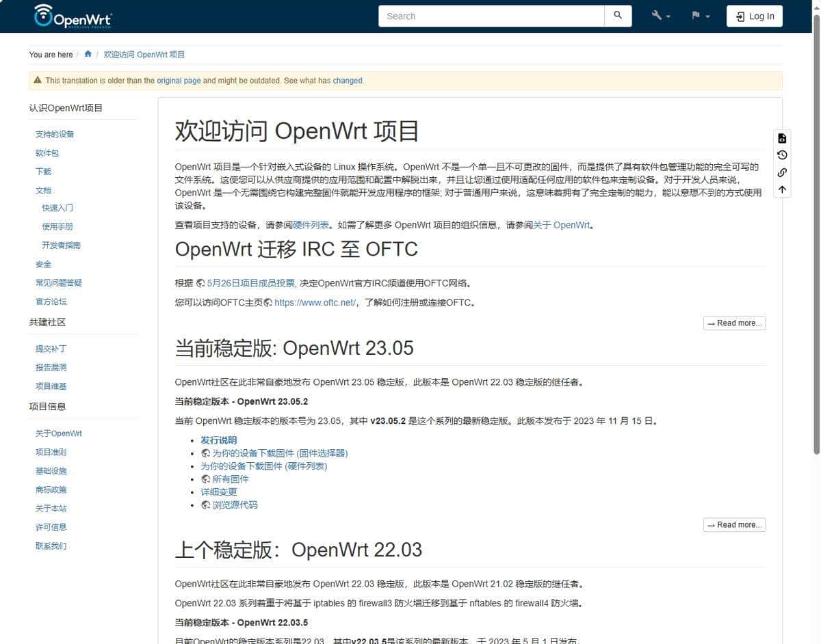This screenshot has height=644, width=821.
Task: Copy the permalink using the chain icon
Action: (782, 173)
